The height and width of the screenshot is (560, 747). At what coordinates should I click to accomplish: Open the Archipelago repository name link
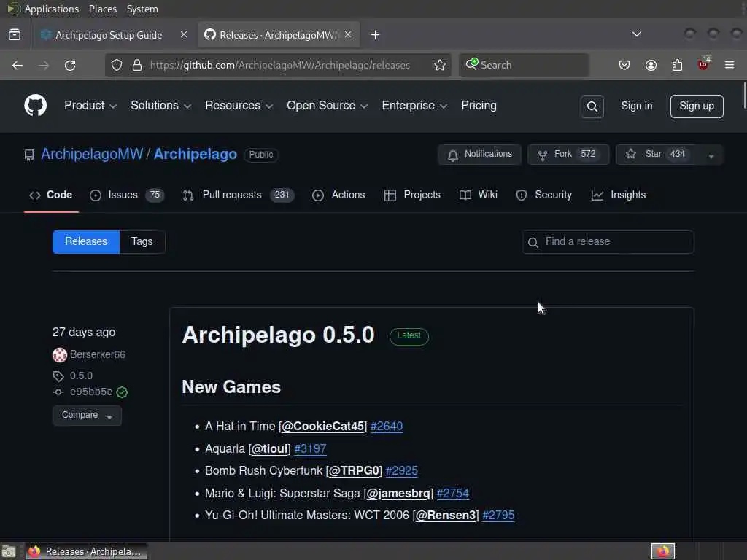click(x=196, y=155)
